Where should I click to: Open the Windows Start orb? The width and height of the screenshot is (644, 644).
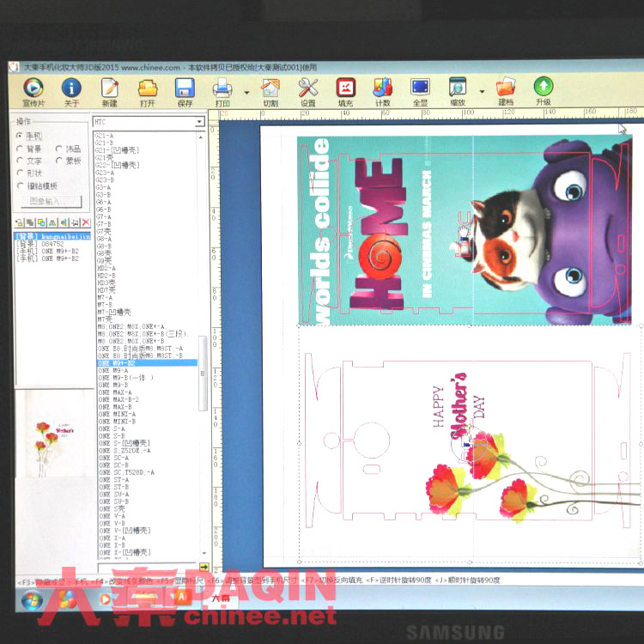(x=33, y=600)
